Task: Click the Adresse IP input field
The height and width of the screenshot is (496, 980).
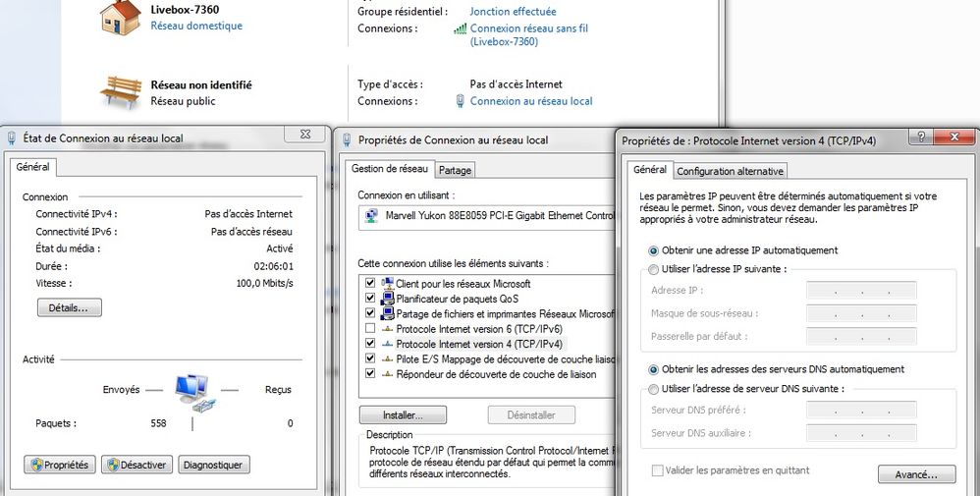Action: point(861,291)
